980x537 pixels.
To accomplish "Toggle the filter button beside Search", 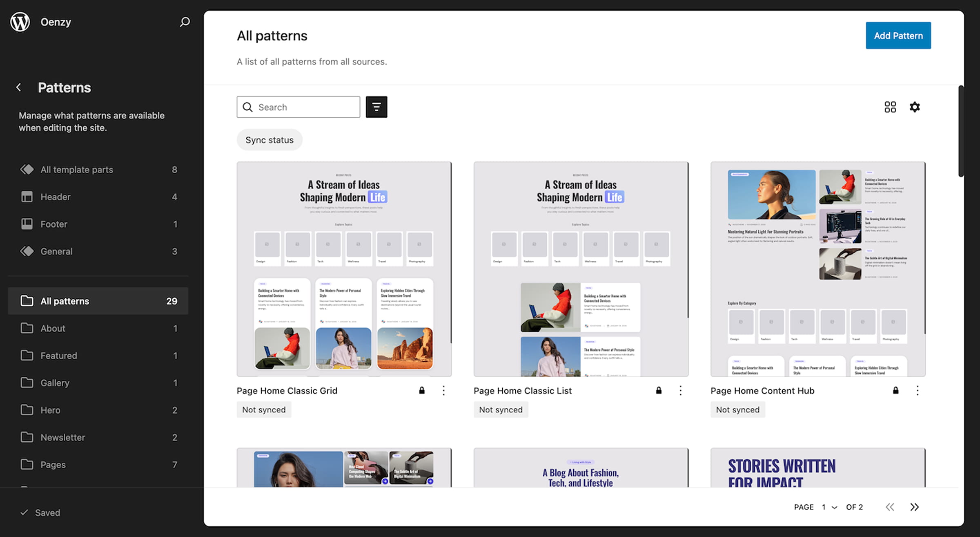I will coord(376,107).
